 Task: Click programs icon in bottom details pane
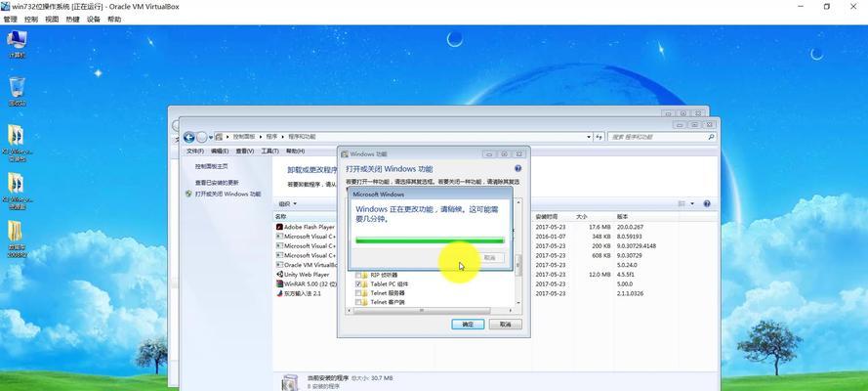point(290,383)
